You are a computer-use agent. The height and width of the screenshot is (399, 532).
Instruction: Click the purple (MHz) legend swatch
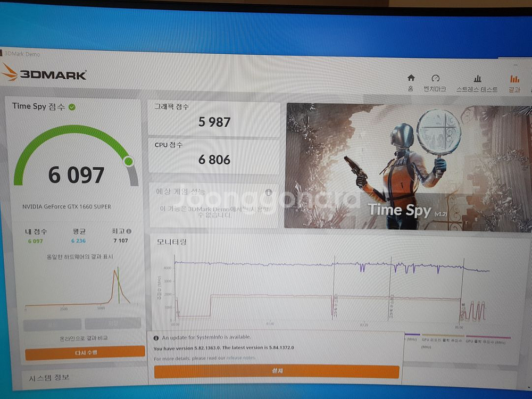click(412, 335)
